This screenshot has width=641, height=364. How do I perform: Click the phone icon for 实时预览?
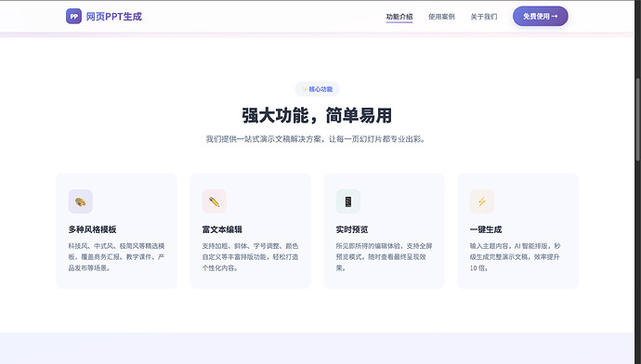tap(347, 201)
